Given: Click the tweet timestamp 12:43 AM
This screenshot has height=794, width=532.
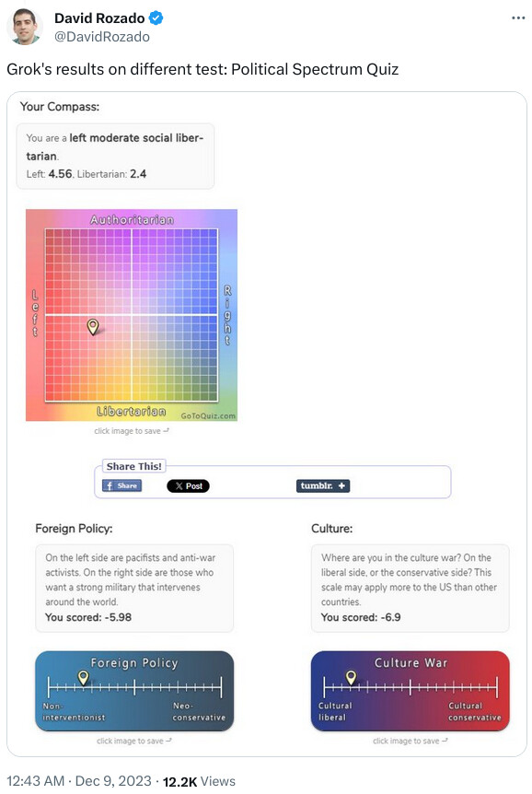Looking at the screenshot, I should (35, 781).
